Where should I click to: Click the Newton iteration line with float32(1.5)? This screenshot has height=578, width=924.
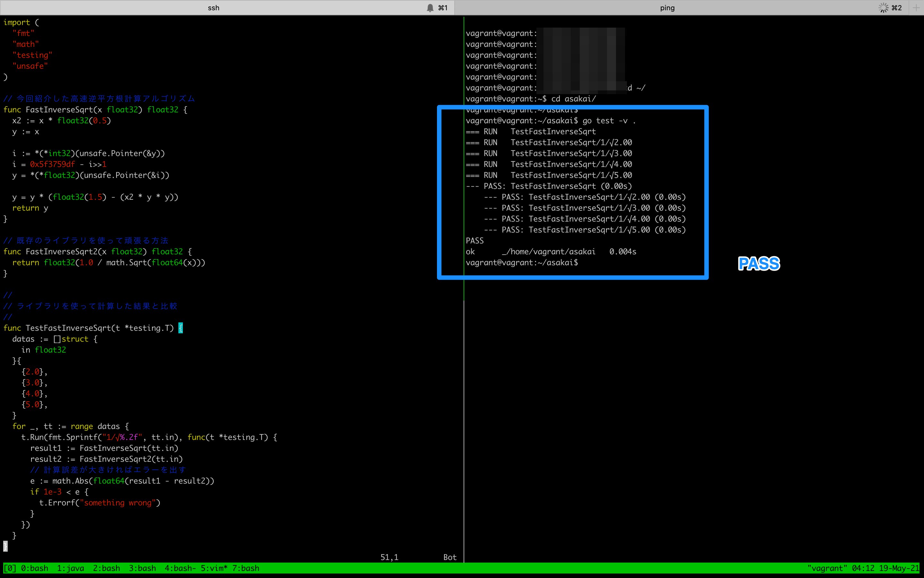pyautogui.click(x=95, y=197)
